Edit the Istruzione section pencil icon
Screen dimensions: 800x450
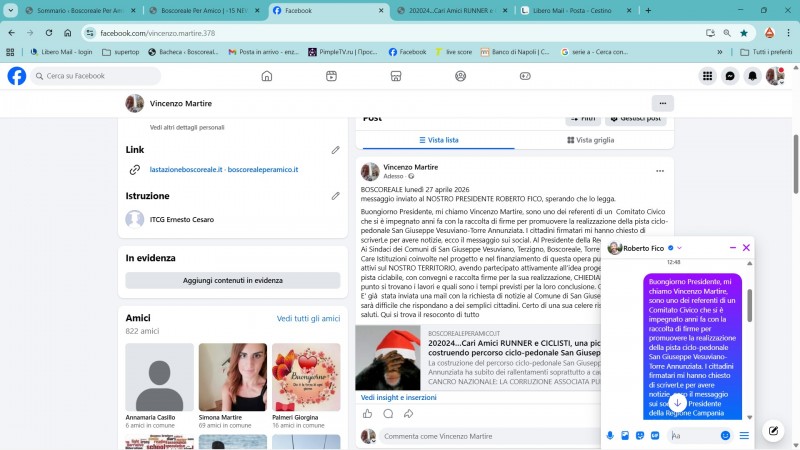(x=335, y=196)
